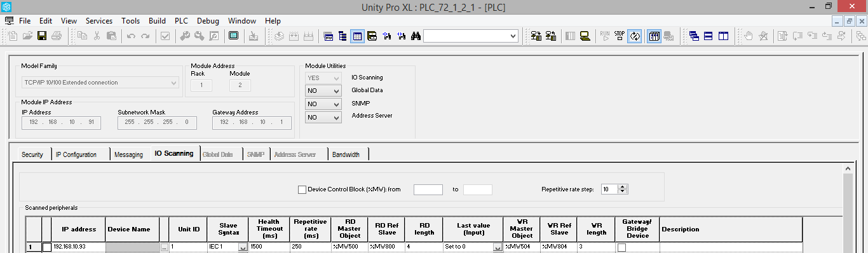Click the Paste clipboard icon
The width and height of the screenshot is (868, 253).
[111, 36]
